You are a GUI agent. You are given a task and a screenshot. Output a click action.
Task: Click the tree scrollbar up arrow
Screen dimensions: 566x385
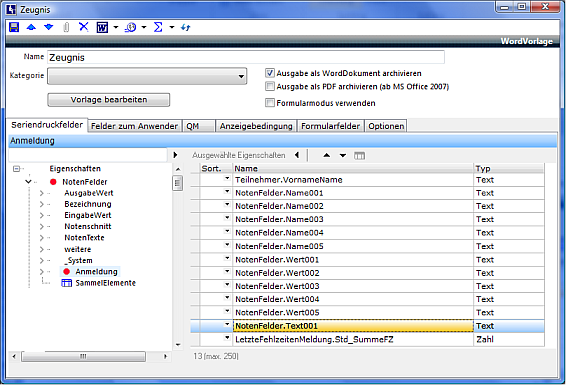(178, 169)
